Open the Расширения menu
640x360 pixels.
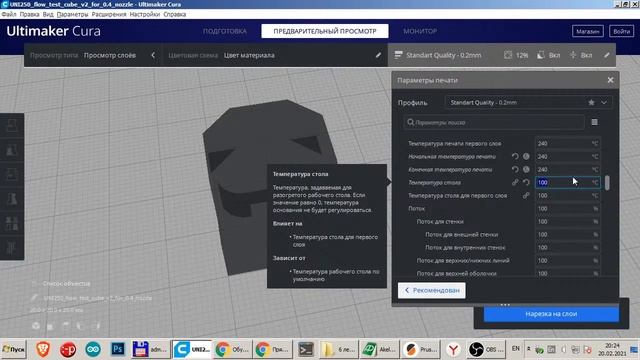click(109, 14)
